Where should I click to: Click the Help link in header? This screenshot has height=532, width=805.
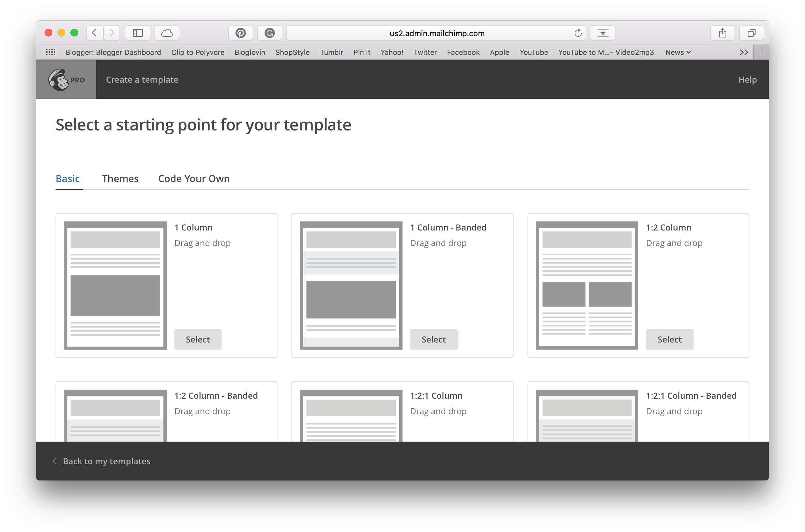[x=747, y=79]
